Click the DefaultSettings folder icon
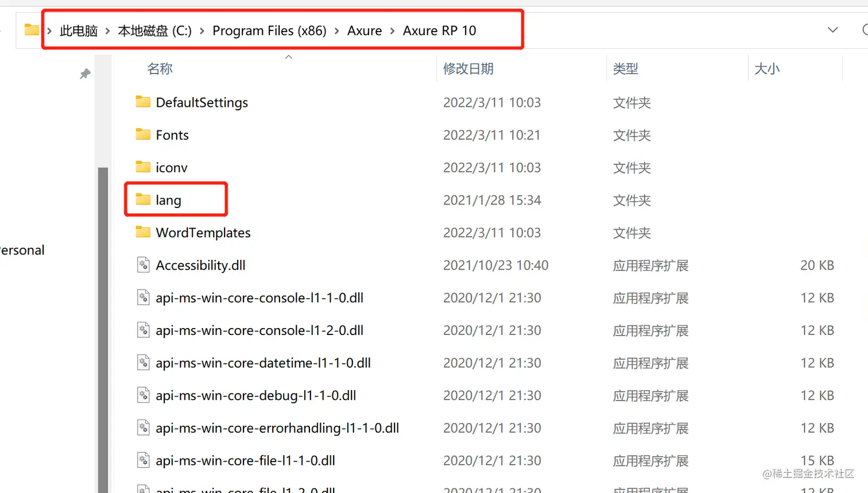The width and height of the screenshot is (868, 493). pos(143,102)
